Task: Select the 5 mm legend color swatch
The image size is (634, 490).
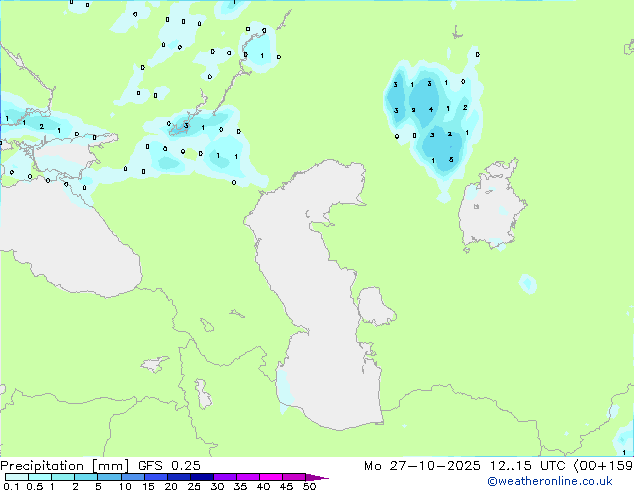Action: point(109,477)
